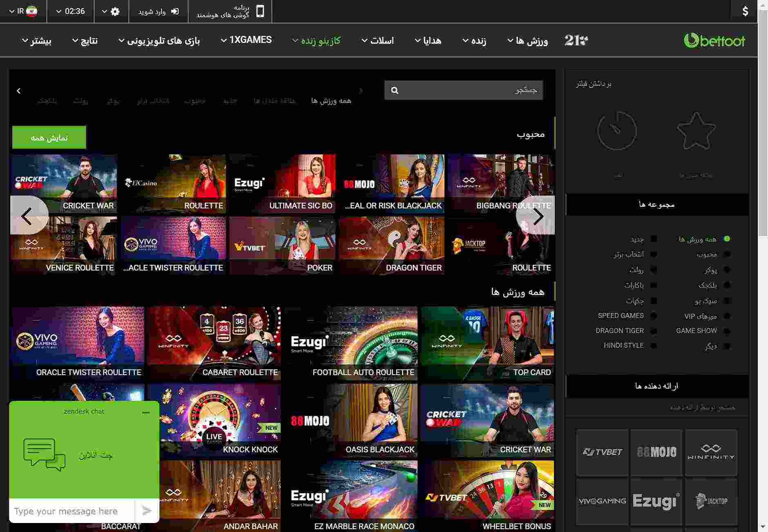
Task: Open the IR language dropdown
Action: 24,11
